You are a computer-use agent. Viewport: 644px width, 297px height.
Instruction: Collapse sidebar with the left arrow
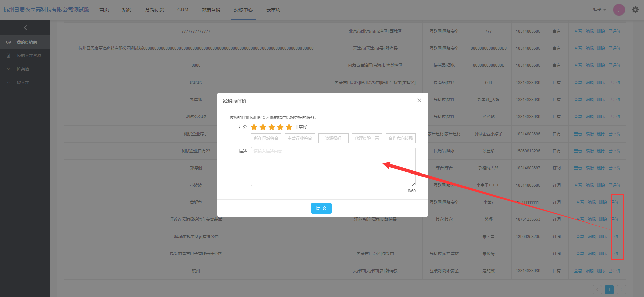(25, 28)
